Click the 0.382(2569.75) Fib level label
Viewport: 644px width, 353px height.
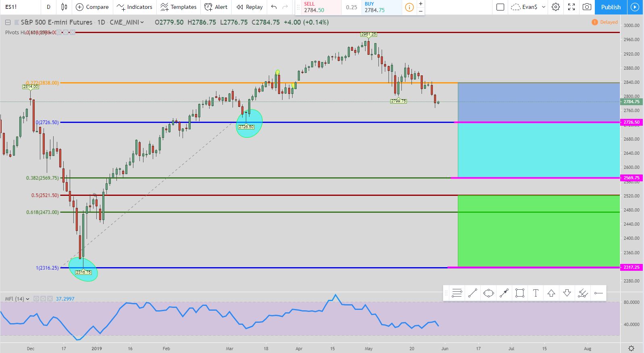(42, 178)
